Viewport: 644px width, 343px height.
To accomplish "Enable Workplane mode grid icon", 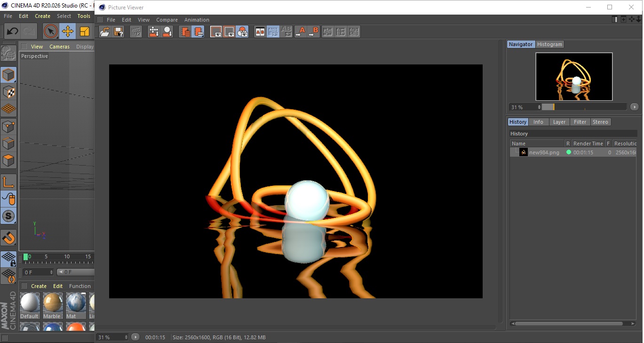I will (8, 109).
